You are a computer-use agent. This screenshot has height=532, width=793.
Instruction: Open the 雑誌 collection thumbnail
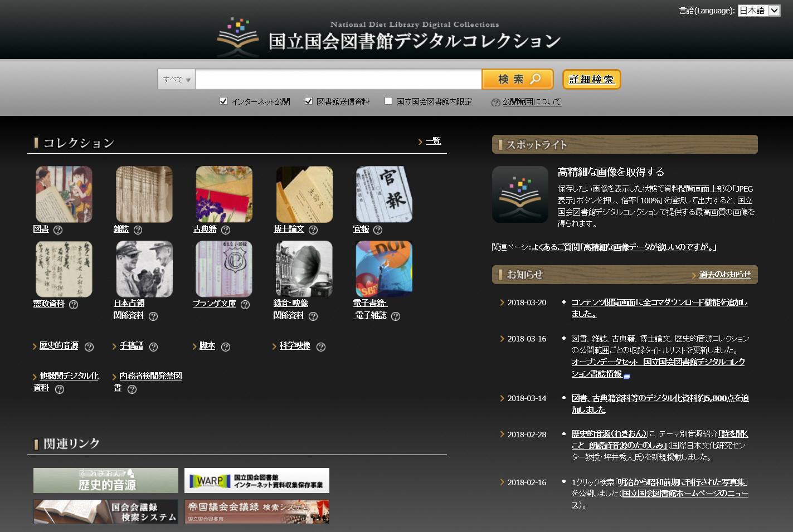point(144,194)
